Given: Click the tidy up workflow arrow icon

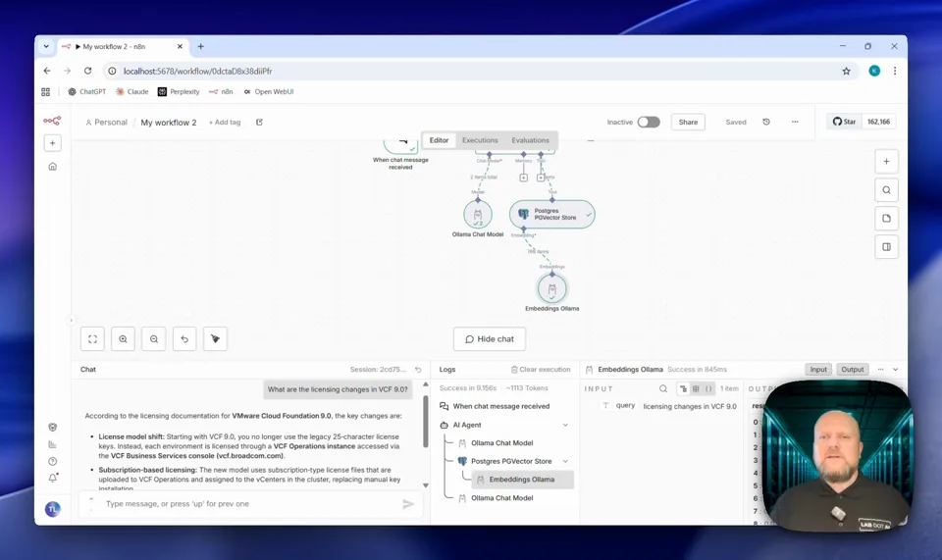Looking at the screenshot, I should 215,339.
